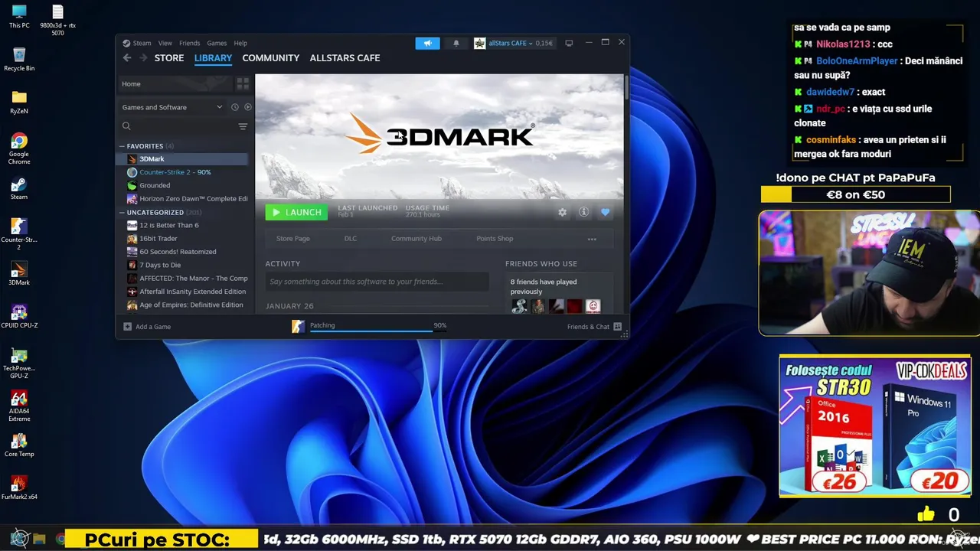
Task: Click Steam Big Picture mode icon
Action: [569, 43]
